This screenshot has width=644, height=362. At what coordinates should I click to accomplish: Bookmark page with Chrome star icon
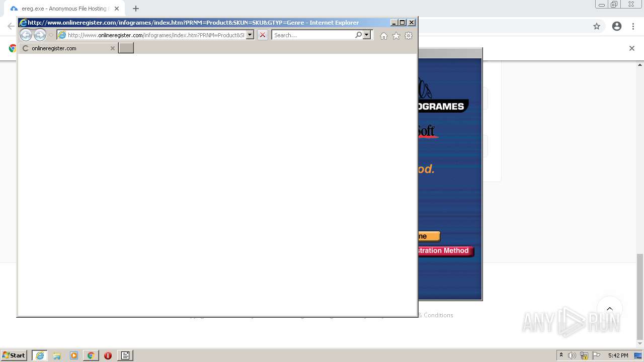click(597, 26)
